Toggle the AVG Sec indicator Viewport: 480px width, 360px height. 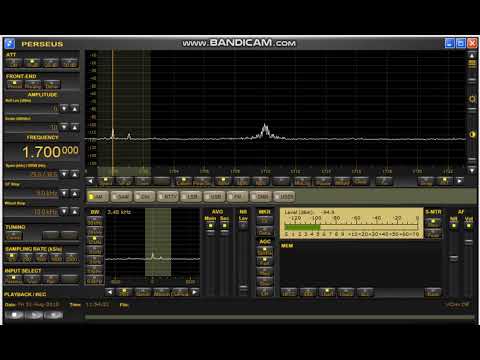224,226
